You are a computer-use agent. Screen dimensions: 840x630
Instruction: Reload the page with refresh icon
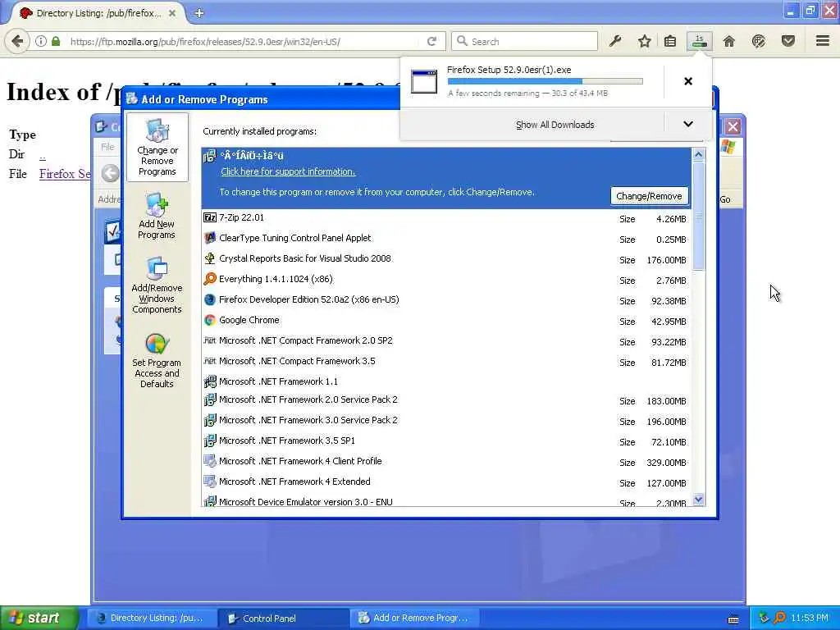point(431,41)
